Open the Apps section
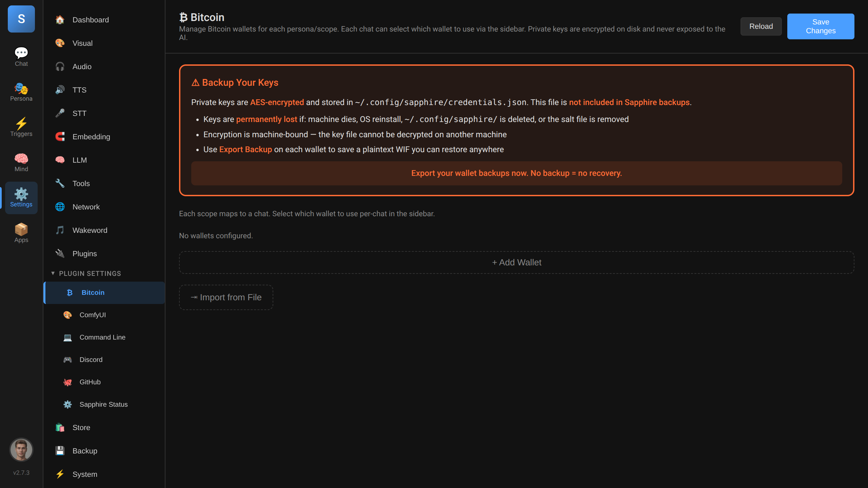The width and height of the screenshot is (868, 488). 21,233
